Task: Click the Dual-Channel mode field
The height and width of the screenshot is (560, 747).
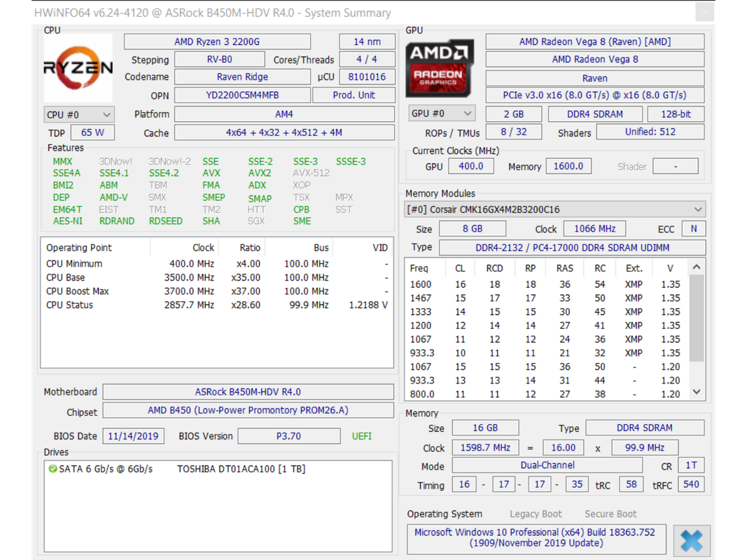Action: [547, 465]
